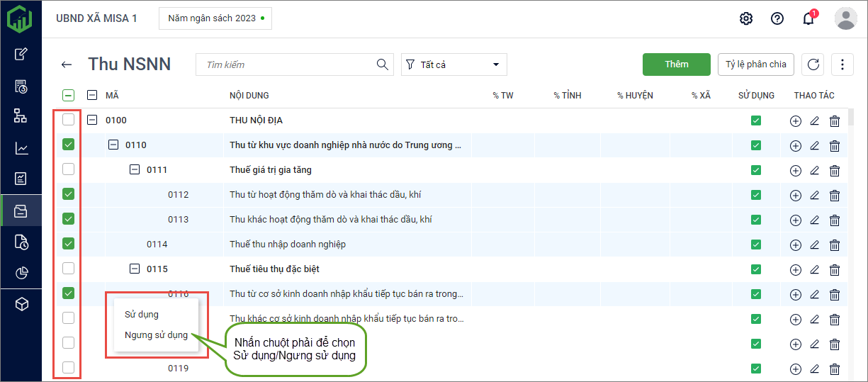Uncheck the selection checkbox for row 0113
This screenshot has width=868, height=382.
tap(68, 219)
